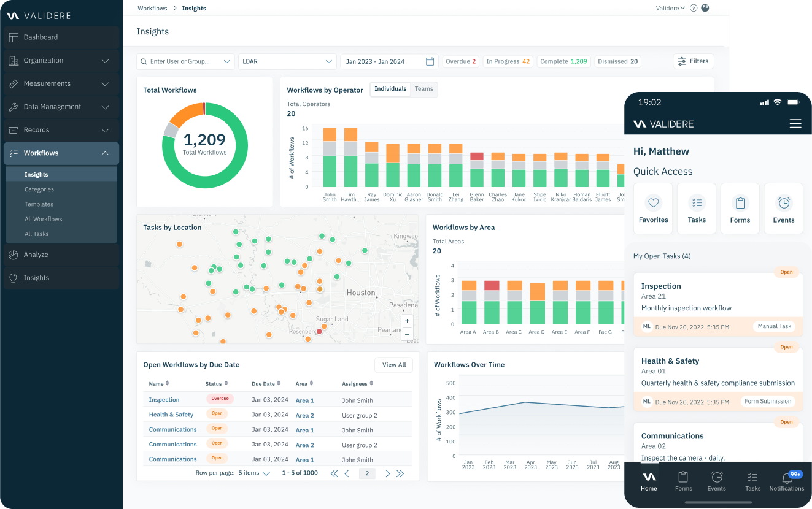This screenshot has height=509, width=812.
Task: Open the Filters button
Action: [694, 61]
